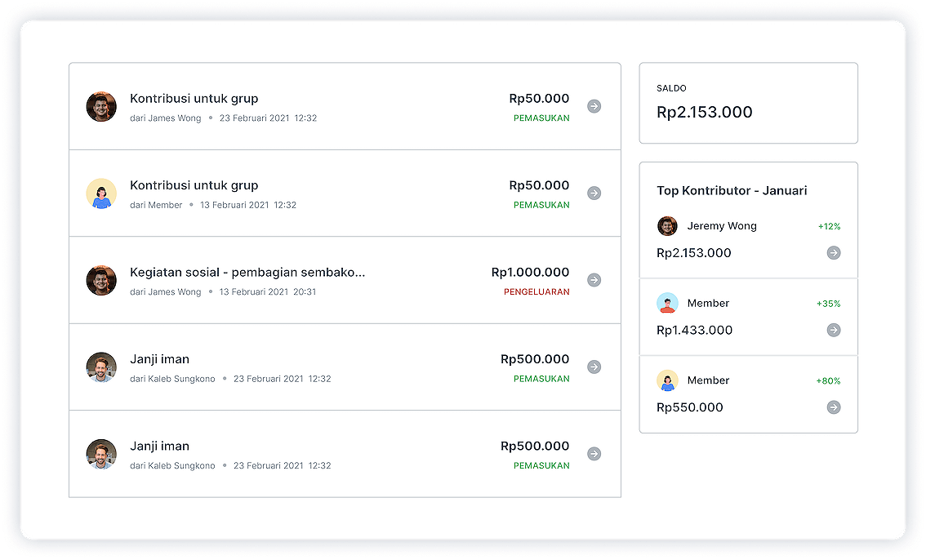926x560 pixels.
Task: Click Member avatar on 13 Februari contribution
Action: (101, 193)
